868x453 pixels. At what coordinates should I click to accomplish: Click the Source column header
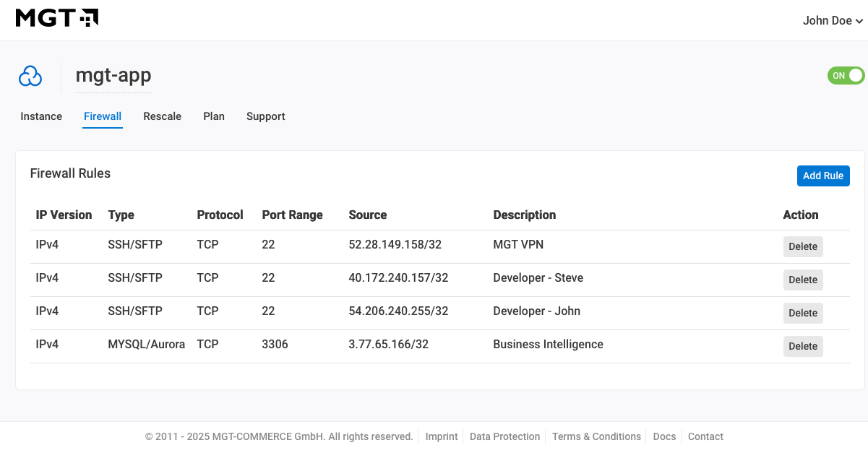(368, 215)
